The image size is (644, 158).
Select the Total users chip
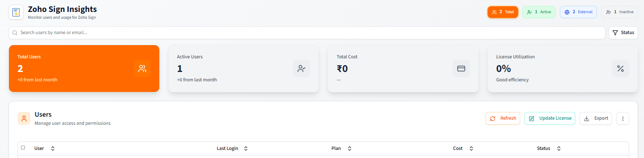pos(503,12)
